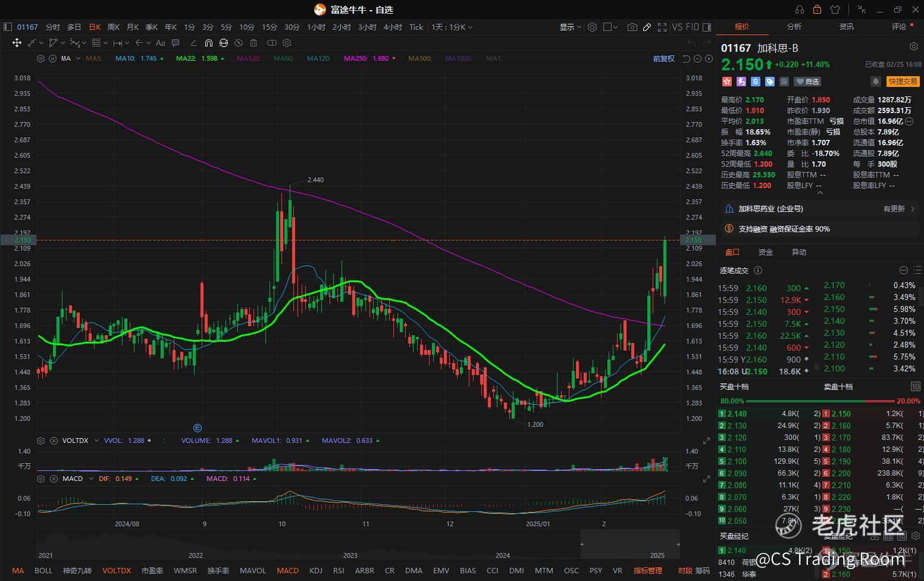Viewport: 924px width, 581px height.
Task: Open the 分析 analysis tab
Action: [794, 26]
